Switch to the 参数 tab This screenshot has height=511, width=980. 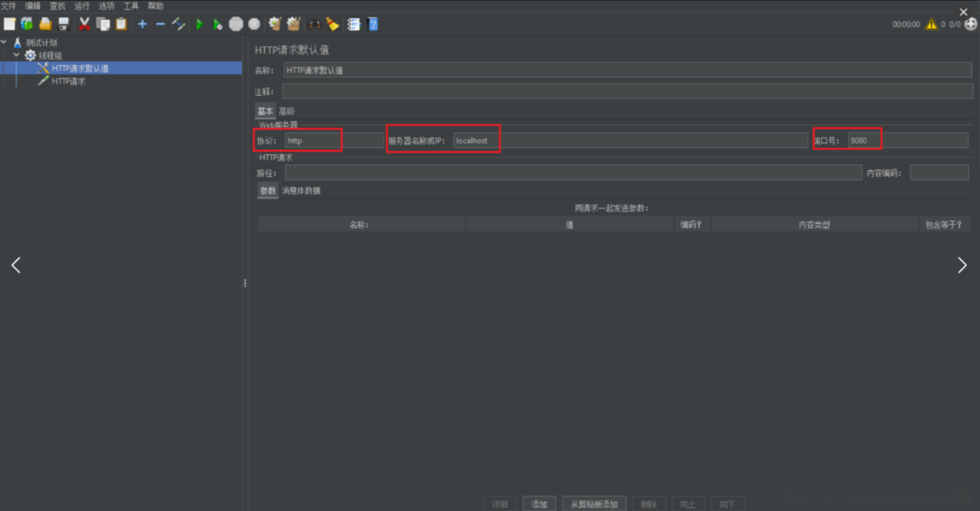(x=268, y=191)
